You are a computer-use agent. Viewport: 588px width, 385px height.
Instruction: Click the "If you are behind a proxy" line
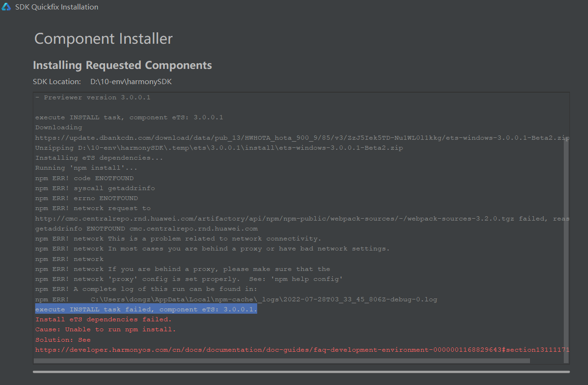183,269
